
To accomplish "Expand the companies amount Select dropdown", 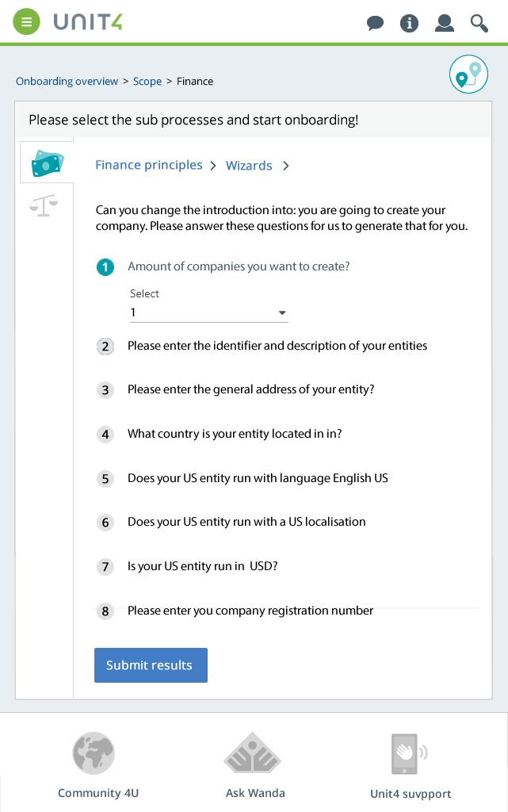I will (209, 312).
